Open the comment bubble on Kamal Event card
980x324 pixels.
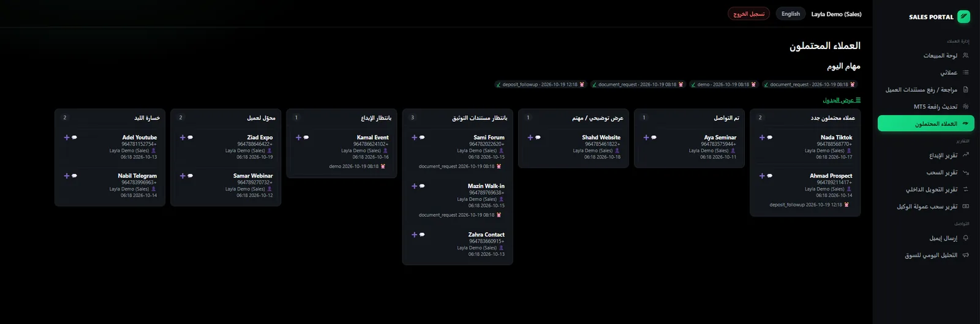point(306,138)
